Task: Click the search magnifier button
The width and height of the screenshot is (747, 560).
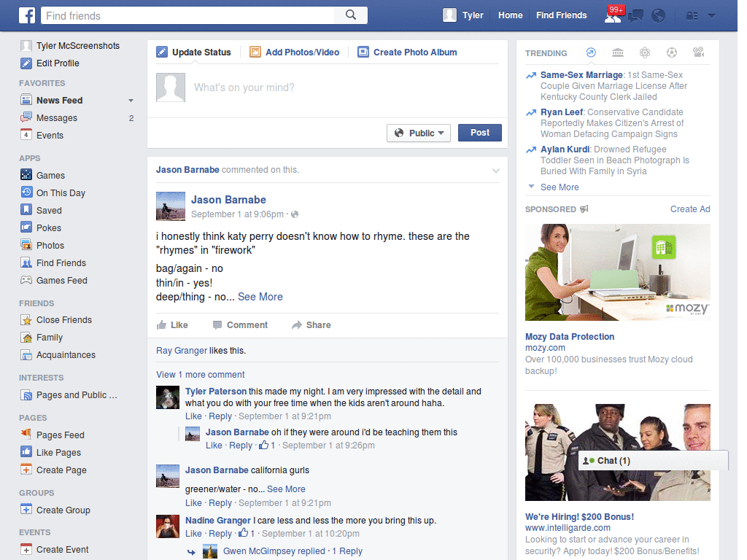Action: [351, 15]
